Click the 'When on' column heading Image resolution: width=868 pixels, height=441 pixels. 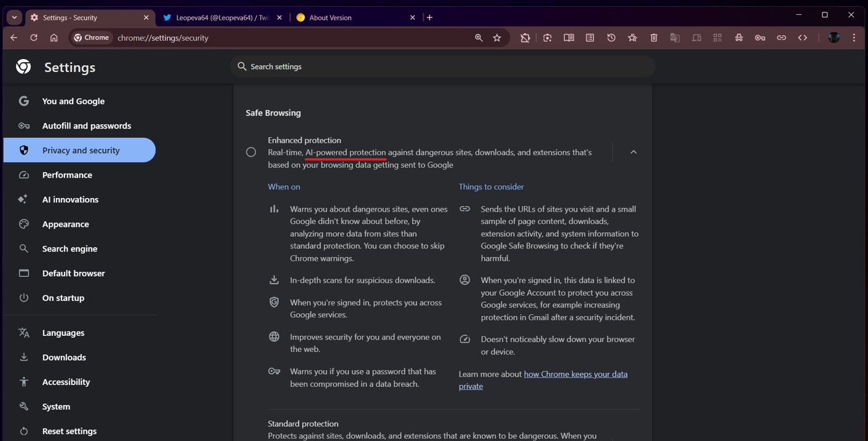click(x=284, y=186)
